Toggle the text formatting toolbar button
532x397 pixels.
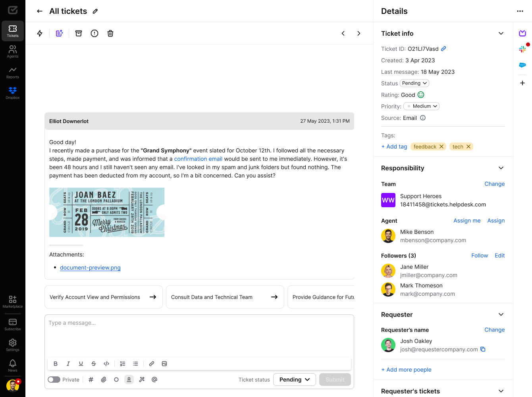pyautogui.click(x=129, y=380)
